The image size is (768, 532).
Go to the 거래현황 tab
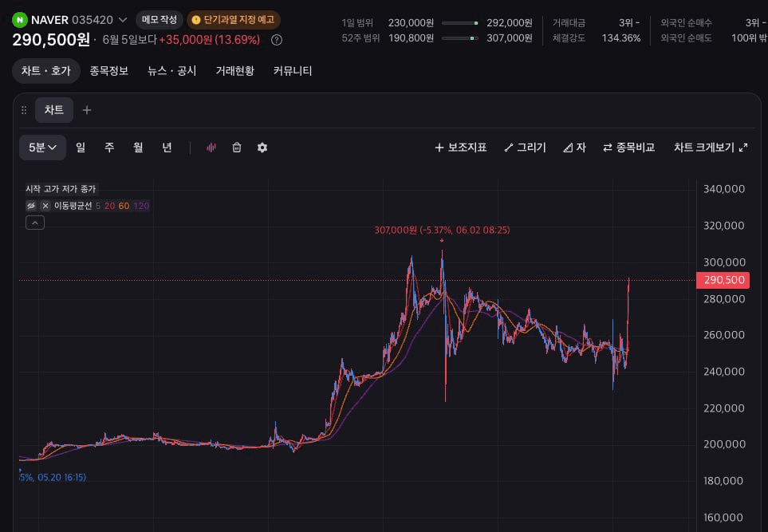point(235,70)
